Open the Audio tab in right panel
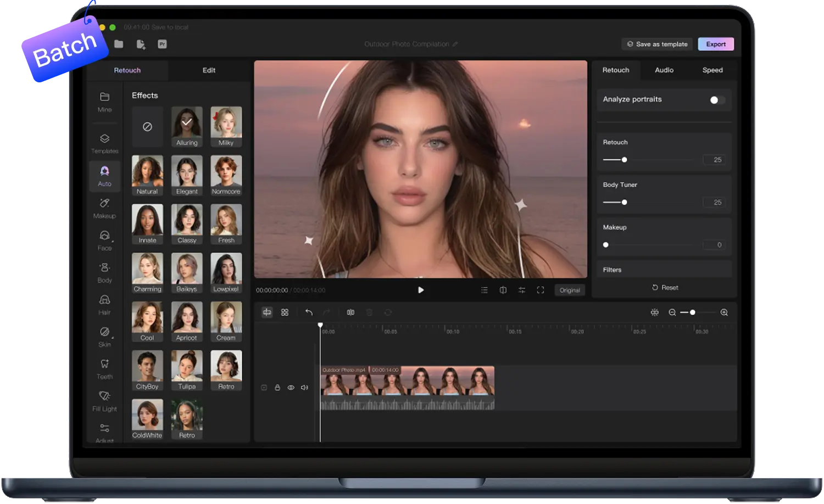The image size is (824, 504). [x=664, y=70]
